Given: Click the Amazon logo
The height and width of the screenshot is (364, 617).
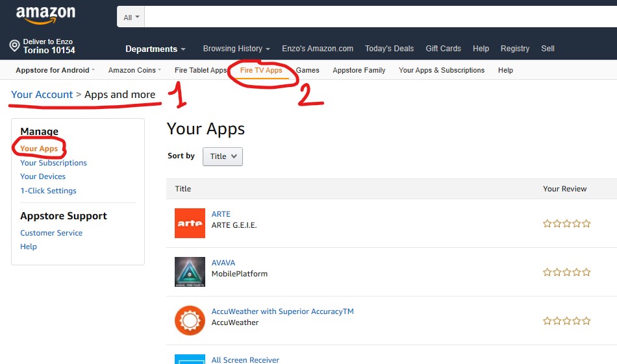Looking at the screenshot, I should coord(45,15).
